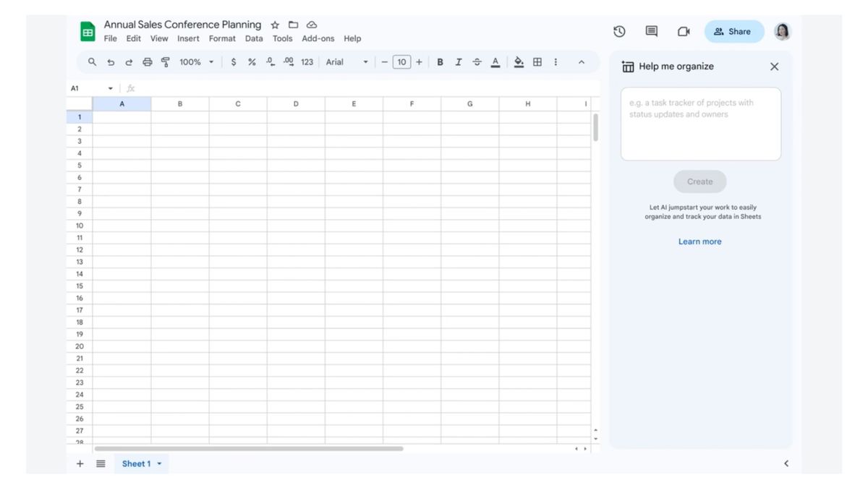Toggle strikethrough formatting
The image size is (868, 488).
477,62
